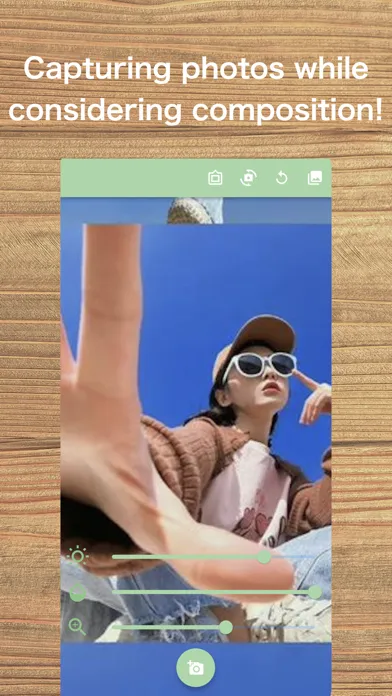This screenshot has width=392, height=696.
Task: Tap the camera frame icon in top bar
Action: pyautogui.click(x=215, y=178)
